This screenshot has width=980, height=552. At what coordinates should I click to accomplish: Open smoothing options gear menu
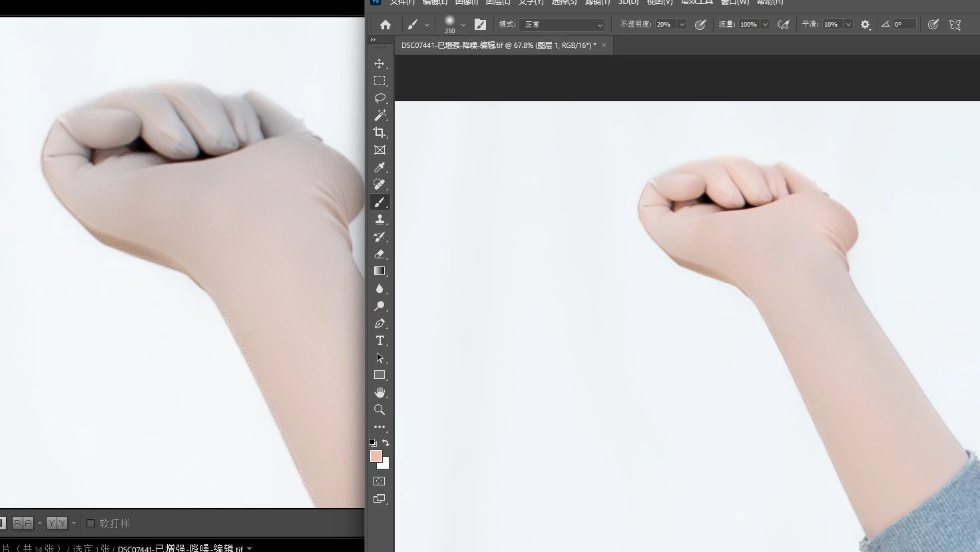tap(865, 25)
